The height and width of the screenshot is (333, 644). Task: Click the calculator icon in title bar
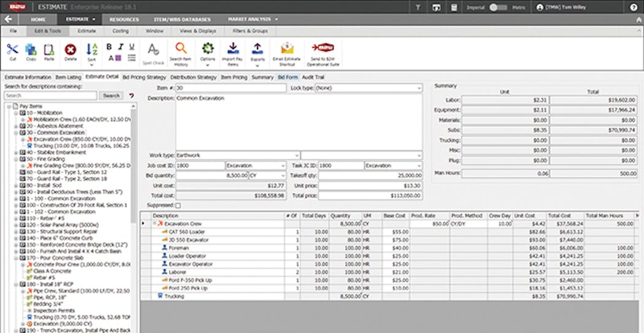click(454, 7)
